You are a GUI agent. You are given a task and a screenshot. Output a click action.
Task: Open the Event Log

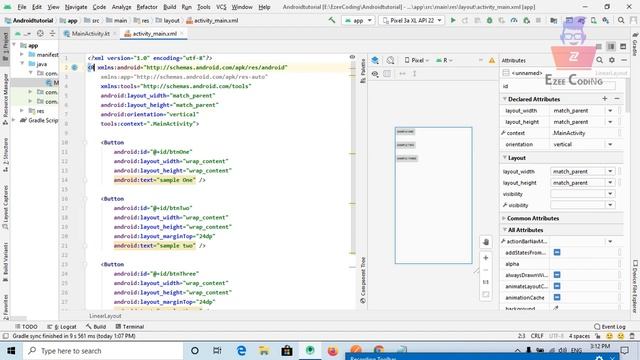610,327
